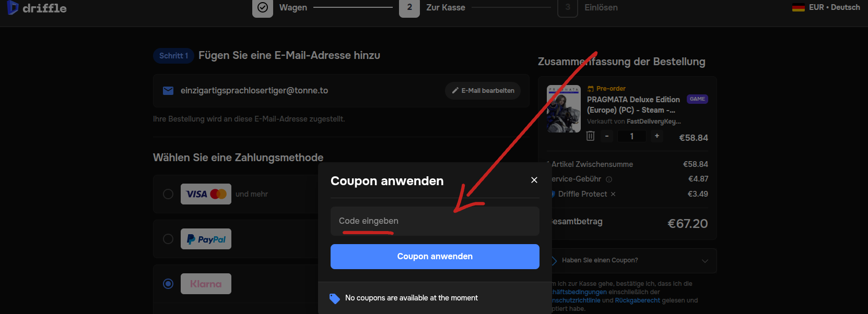The image size is (868, 314).
Task: Decrease quantity with minus button
Action: pyautogui.click(x=606, y=136)
